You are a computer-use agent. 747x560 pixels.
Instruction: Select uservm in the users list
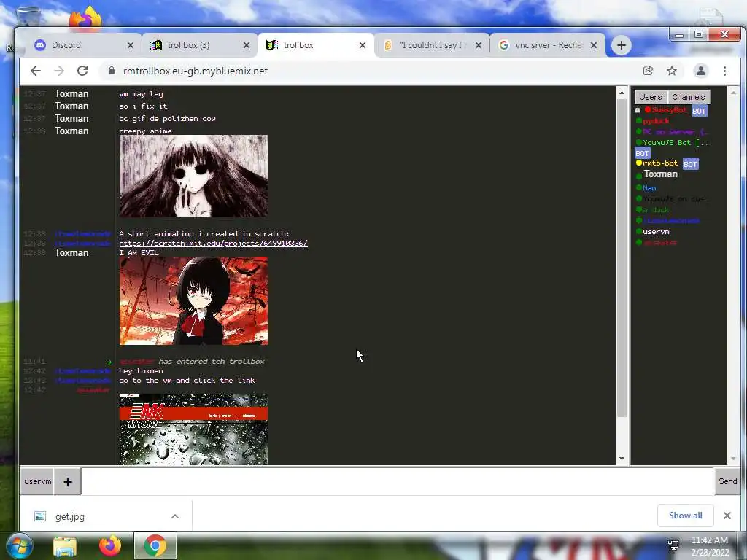[656, 232]
